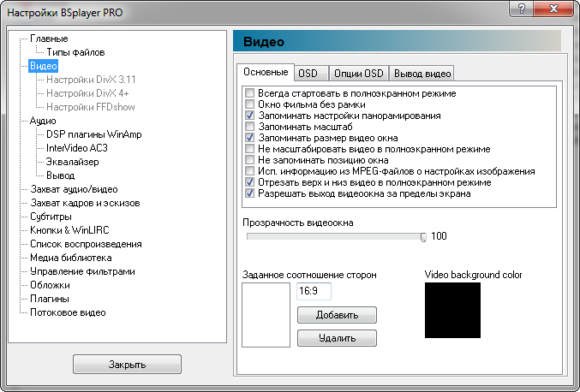Click the 'Закрыть' button
Viewport: 580px width, 392px height.
click(127, 365)
